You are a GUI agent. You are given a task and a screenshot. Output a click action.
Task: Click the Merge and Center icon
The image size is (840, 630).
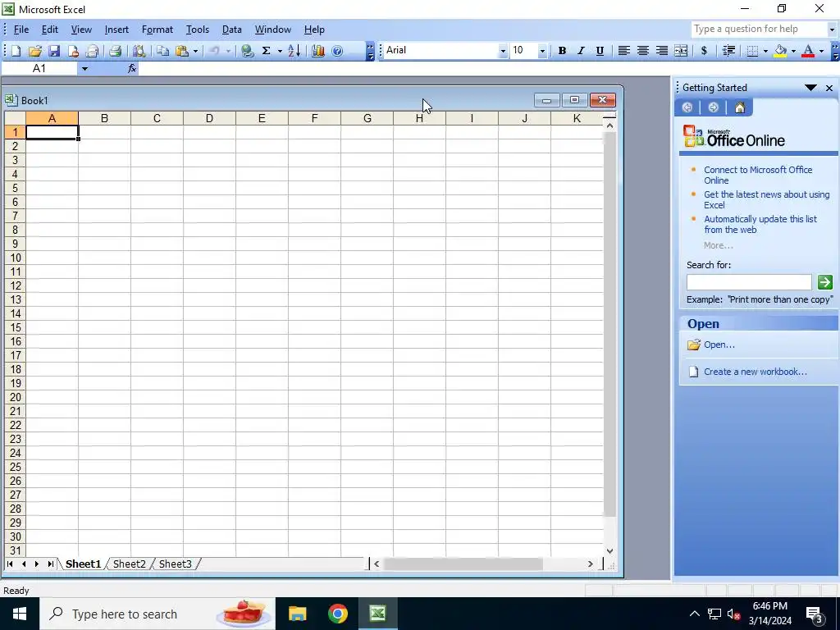tap(681, 50)
